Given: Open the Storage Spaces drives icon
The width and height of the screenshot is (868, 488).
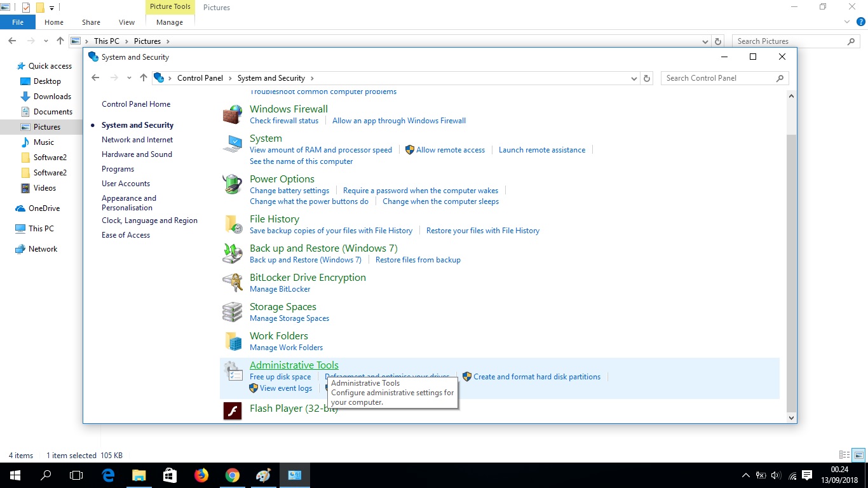Looking at the screenshot, I should pyautogui.click(x=233, y=312).
